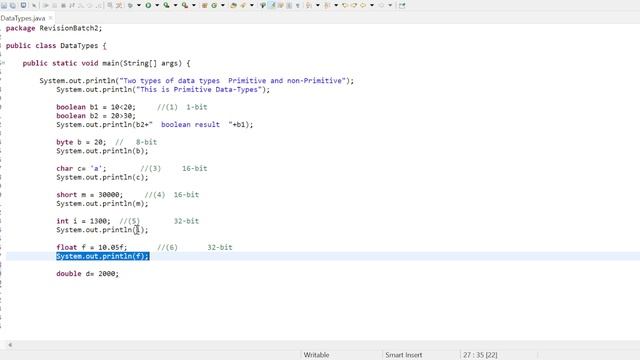
Task: Click the Debug bug icon
Action: click(x=130, y=5)
